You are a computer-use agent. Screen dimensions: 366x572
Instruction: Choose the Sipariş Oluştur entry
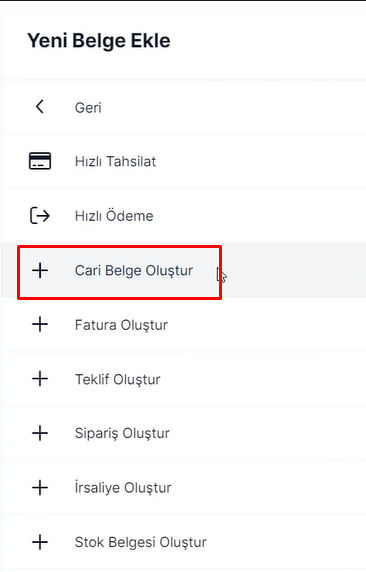pos(122,433)
